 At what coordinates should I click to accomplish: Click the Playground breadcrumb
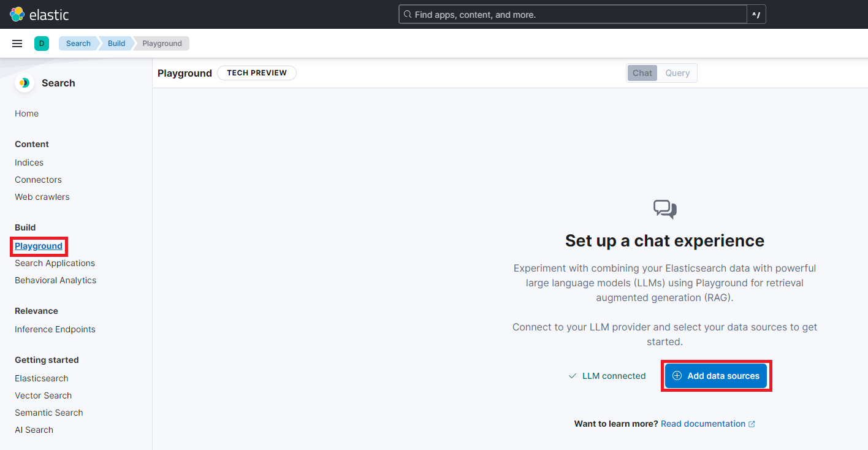162,44
